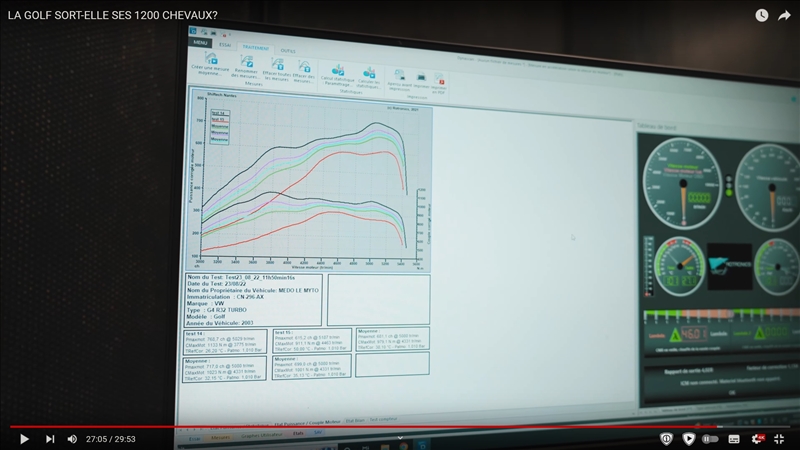Click the Share arrow icon

pos(784,16)
